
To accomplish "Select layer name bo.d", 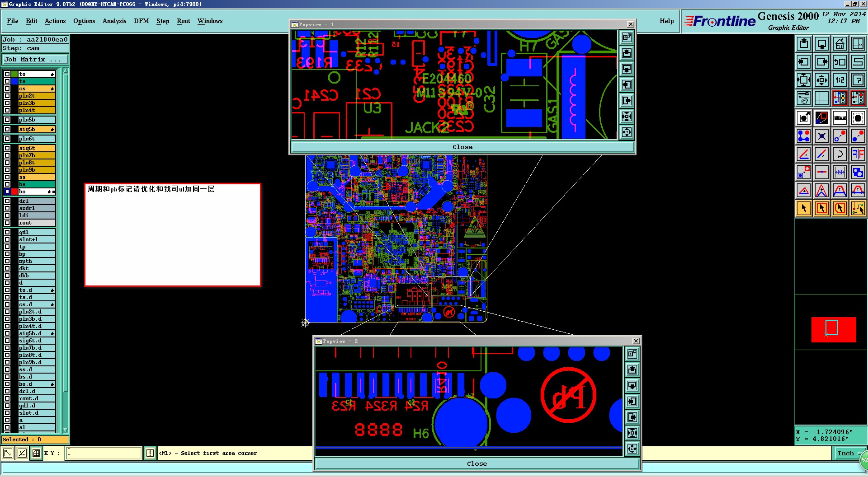I will coord(37,384).
